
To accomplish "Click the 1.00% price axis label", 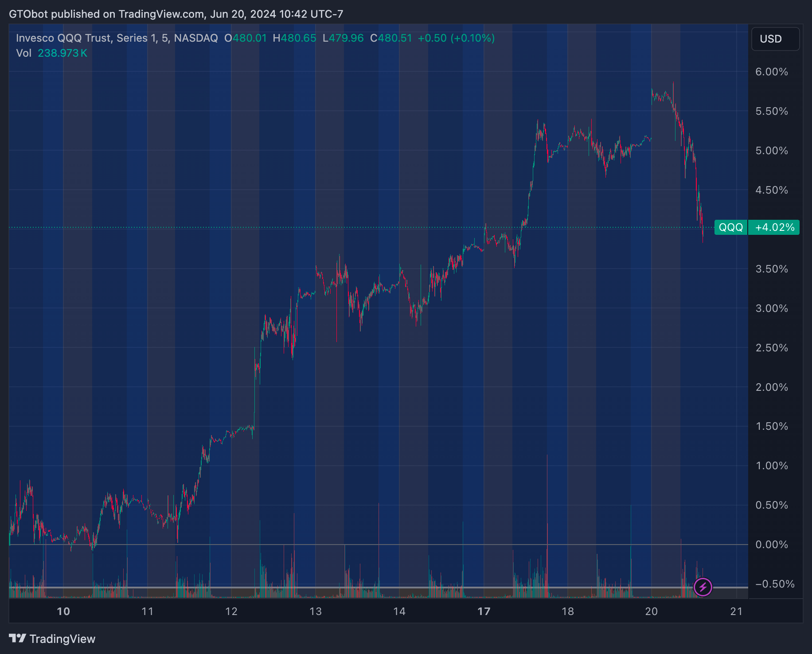I will tap(772, 466).
